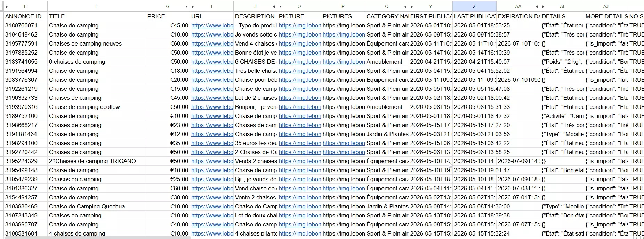Click the MORE DETAILS header cell
The height and width of the screenshot is (239, 644).
(606, 16)
